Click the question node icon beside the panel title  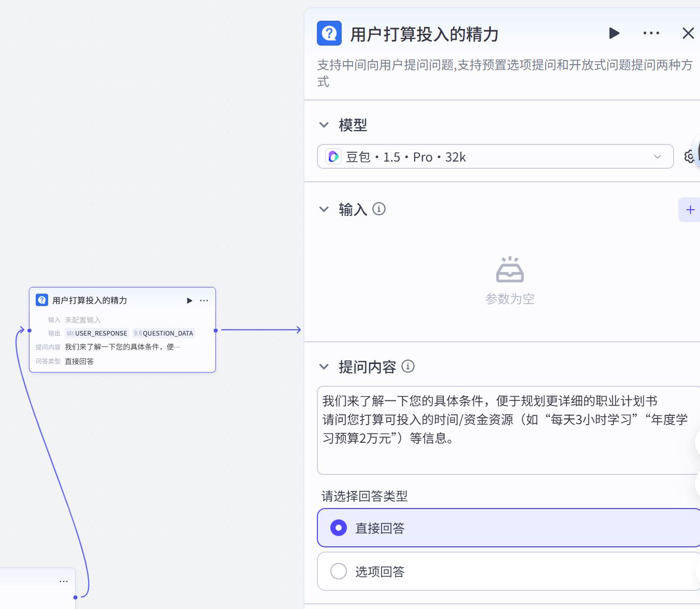coord(329,33)
